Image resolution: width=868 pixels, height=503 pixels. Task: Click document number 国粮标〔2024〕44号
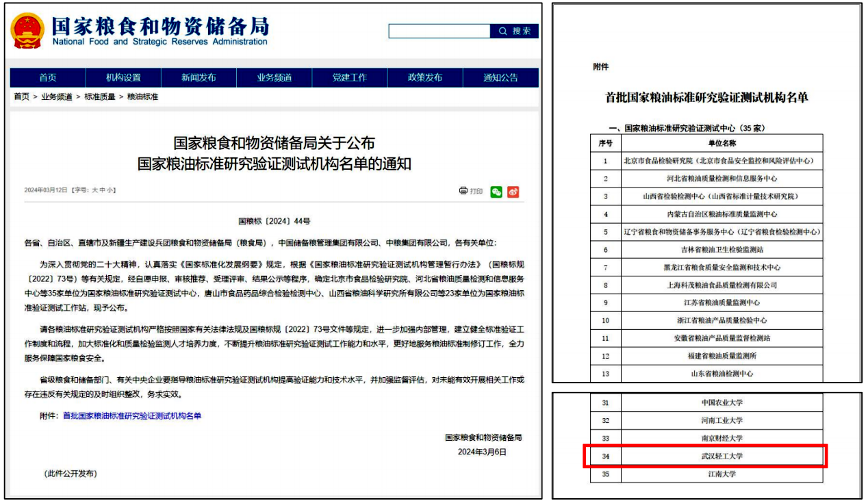click(x=274, y=221)
